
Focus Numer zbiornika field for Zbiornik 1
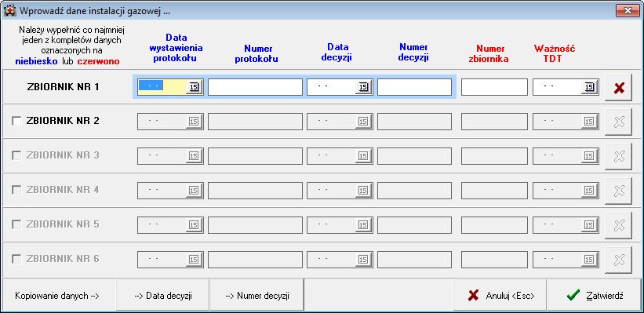(x=494, y=87)
